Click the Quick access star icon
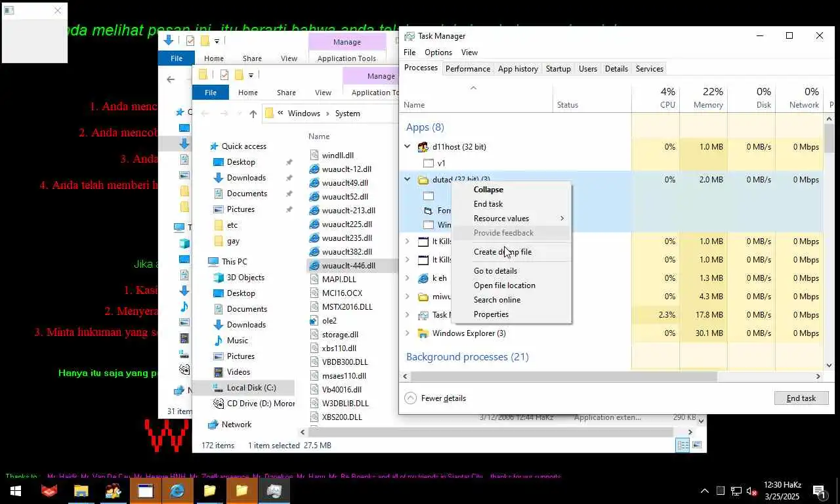Image resolution: width=840 pixels, height=504 pixels. coord(213,146)
